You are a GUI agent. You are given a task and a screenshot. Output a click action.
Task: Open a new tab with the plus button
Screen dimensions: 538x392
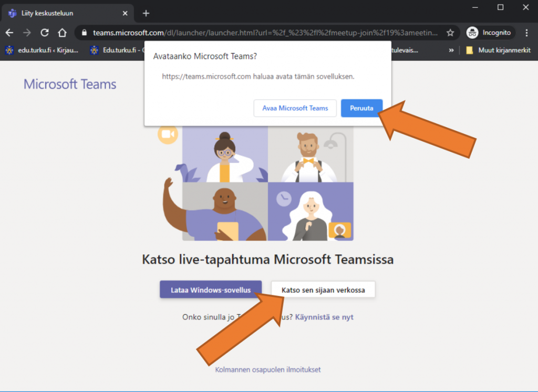tap(146, 13)
